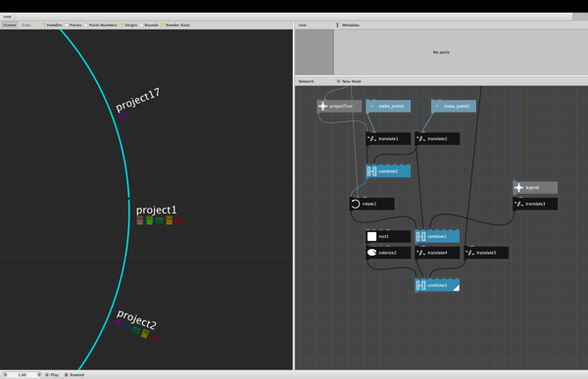Select the make_point1 node
Screen dimensions: 588x379
tap(388, 106)
